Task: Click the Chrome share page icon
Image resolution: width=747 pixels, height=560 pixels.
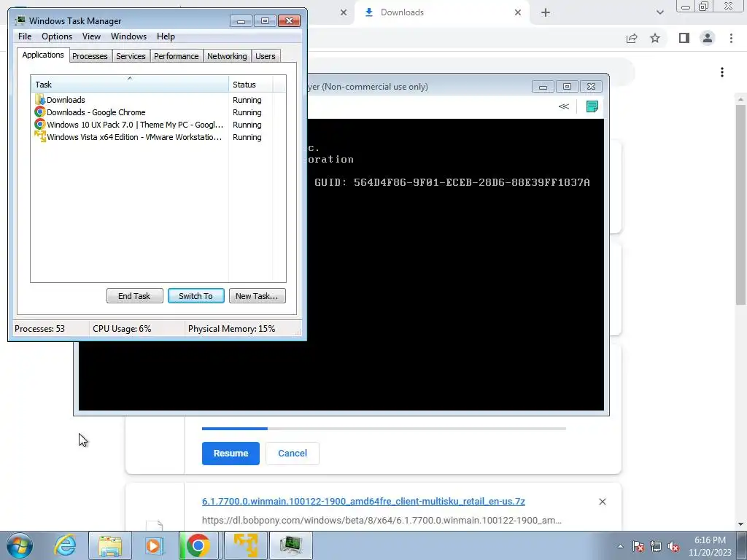Action: pos(632,38)
